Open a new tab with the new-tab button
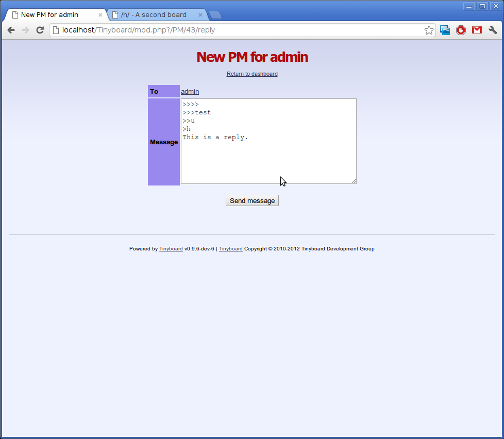 tap(215, 15)
